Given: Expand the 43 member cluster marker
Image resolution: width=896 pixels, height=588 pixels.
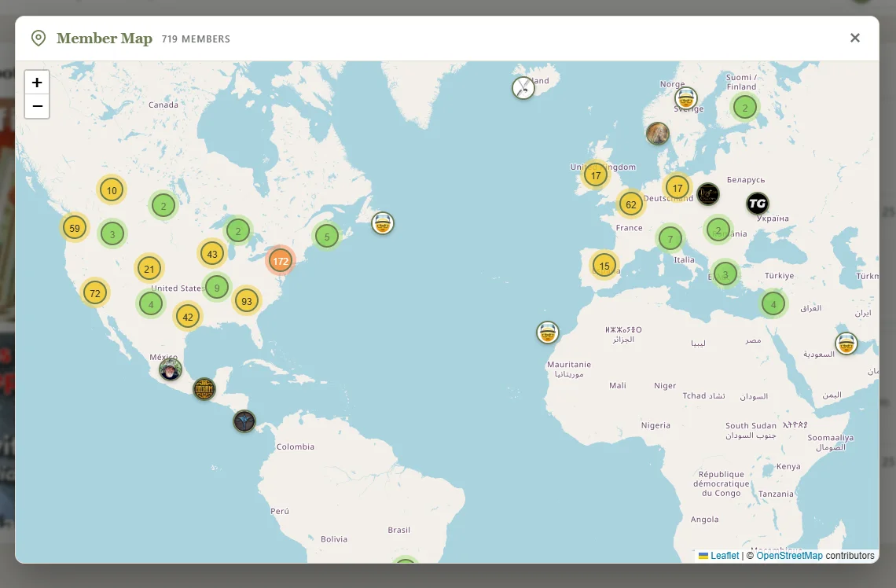Looking at the screenshot, I should [x=212, y=254].
